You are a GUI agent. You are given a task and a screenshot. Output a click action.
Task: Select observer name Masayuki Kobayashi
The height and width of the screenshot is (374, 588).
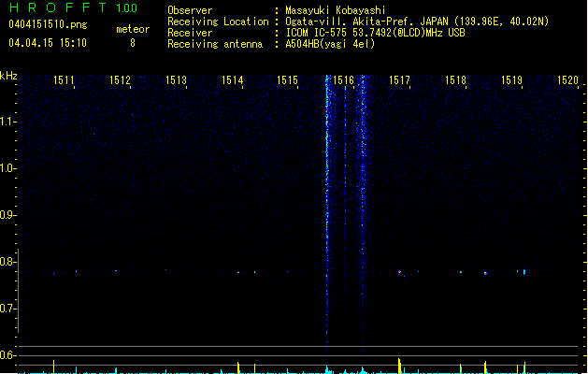(336, 10)
